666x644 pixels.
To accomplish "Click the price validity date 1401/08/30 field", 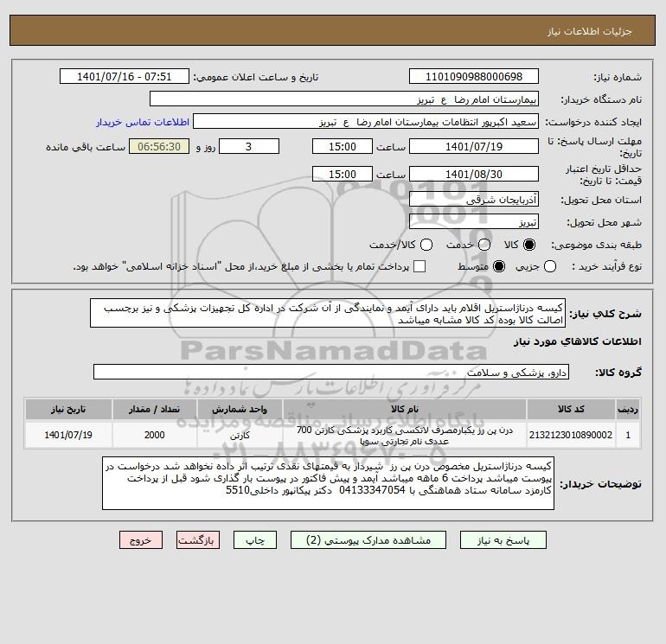I will [x=474, y=174].
